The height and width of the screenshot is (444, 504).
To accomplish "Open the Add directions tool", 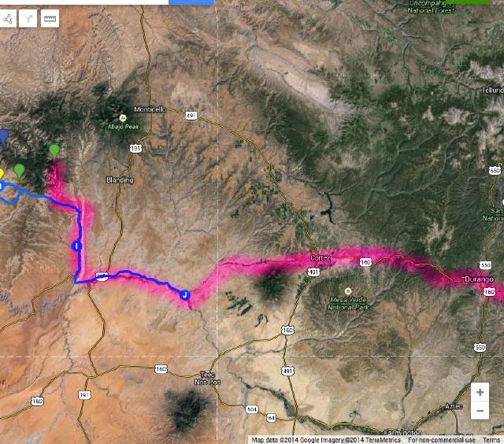I will point(28,19).
